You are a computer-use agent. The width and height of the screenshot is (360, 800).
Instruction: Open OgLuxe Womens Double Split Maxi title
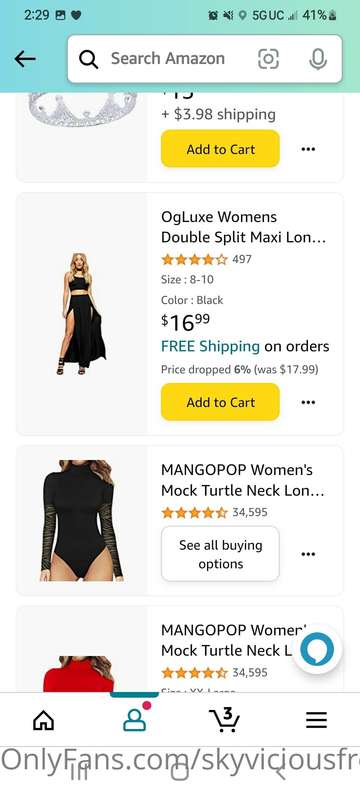[x=244, y=227]
